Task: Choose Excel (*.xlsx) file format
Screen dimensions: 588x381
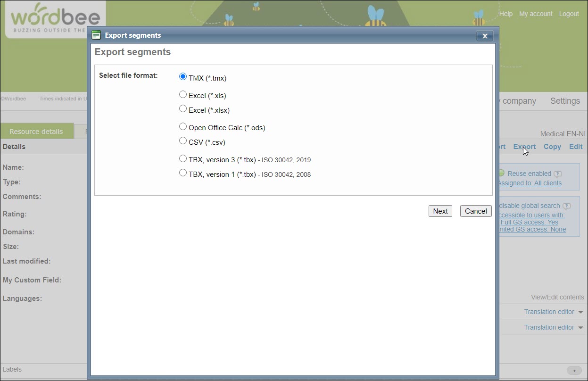Action: [x=183, y=109]
